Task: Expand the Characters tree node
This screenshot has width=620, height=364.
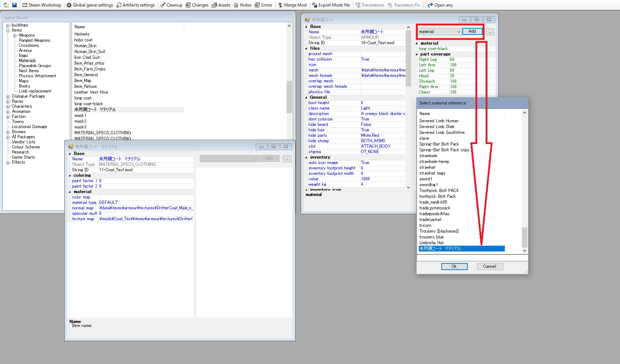Action: pyautogui.click(x=8, y=107)
